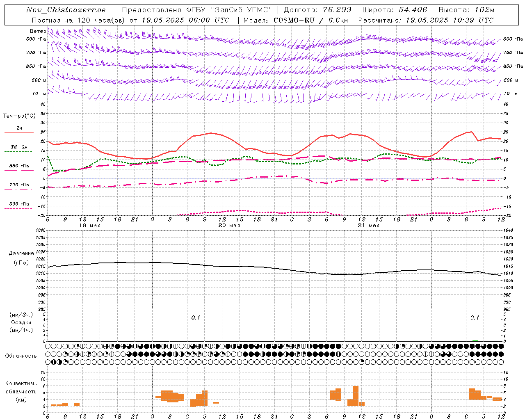Click the (мм/1ч.) precipitation unit label

pyautogui.click(x=21, y=330)
